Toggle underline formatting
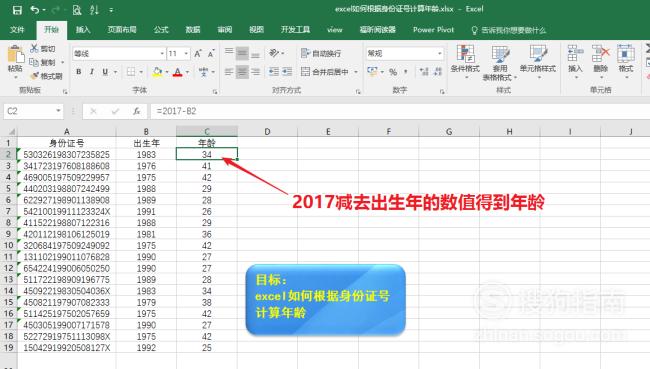650x369 pixels. click(x=105, y=72)
